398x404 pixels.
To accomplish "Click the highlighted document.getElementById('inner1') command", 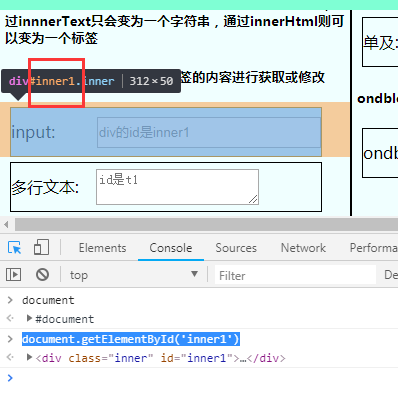I will pyautogui.click(x=131, y=339).
